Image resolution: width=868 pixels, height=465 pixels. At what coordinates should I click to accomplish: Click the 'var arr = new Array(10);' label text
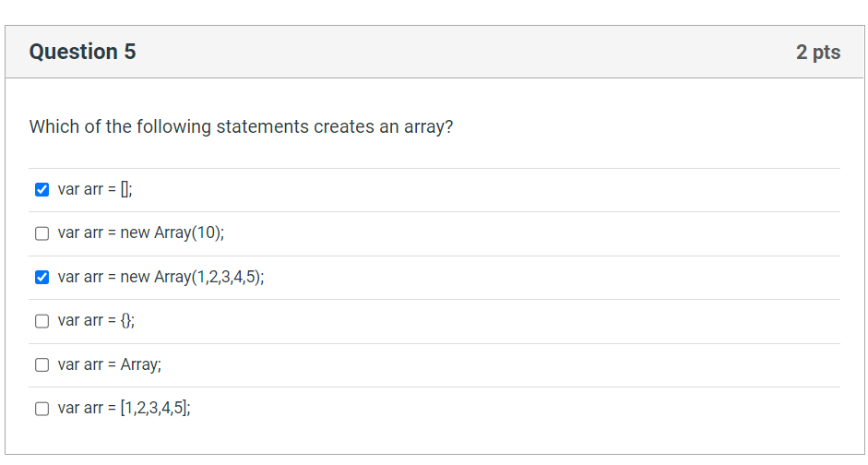click(141, 233)
